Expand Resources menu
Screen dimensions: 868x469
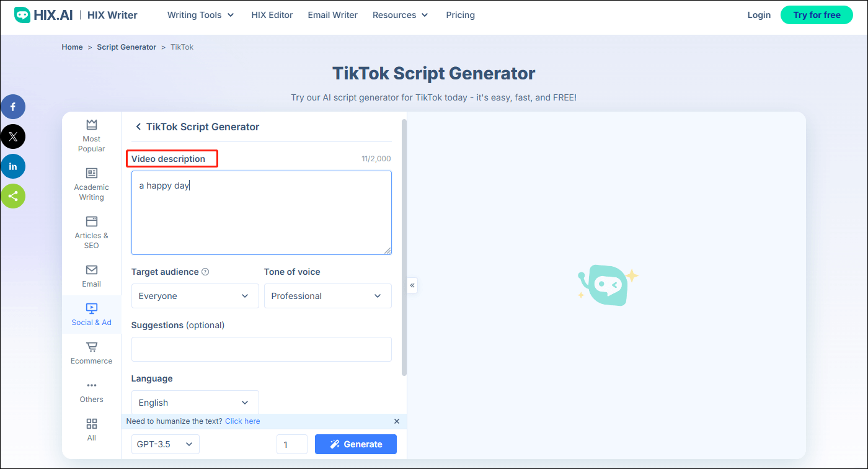[x=401, y=15]
